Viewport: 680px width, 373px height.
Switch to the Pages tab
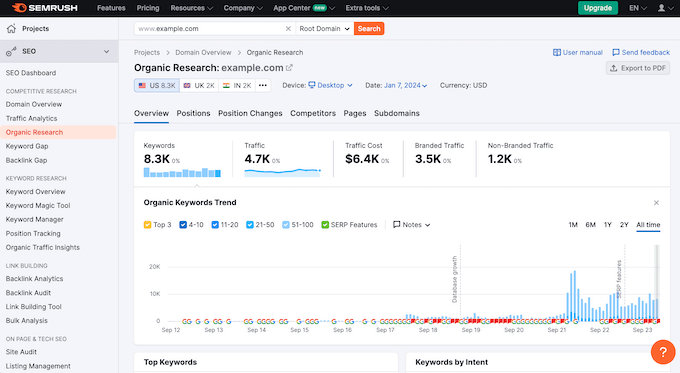click(x=355, y=113)
